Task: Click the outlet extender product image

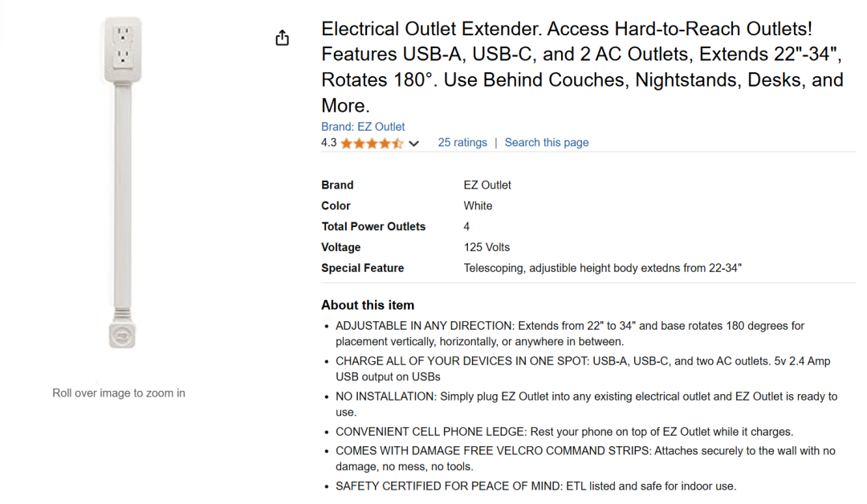Action: [x=120, y=183]
